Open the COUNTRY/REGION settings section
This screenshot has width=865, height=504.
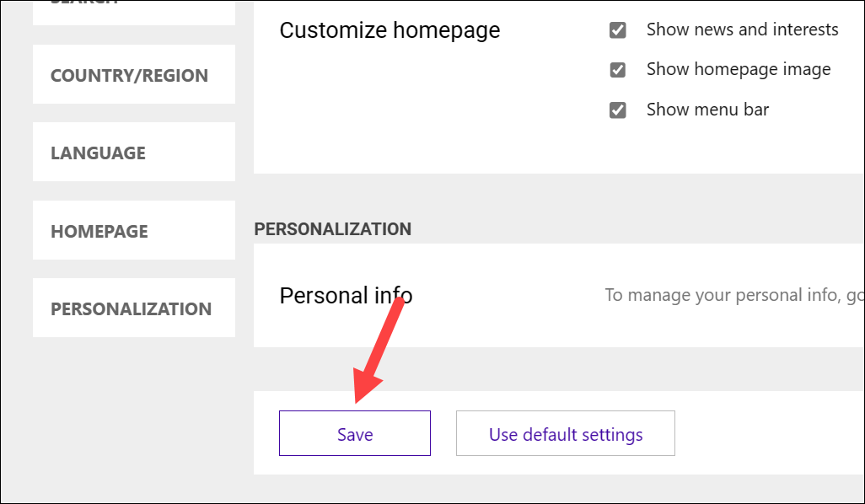pyautogui.click(x=134, y=74)
